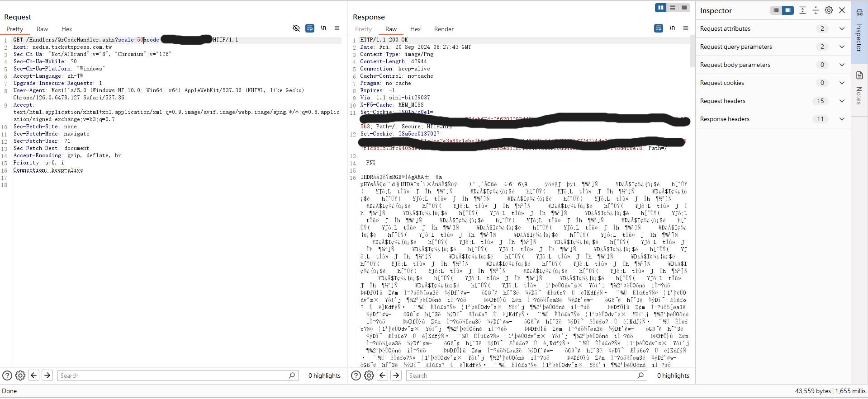This screenshot has height=399, width=868.
Task: Click 43,559 bytes | 1,655 millis status text
Action: coord(830,391)
